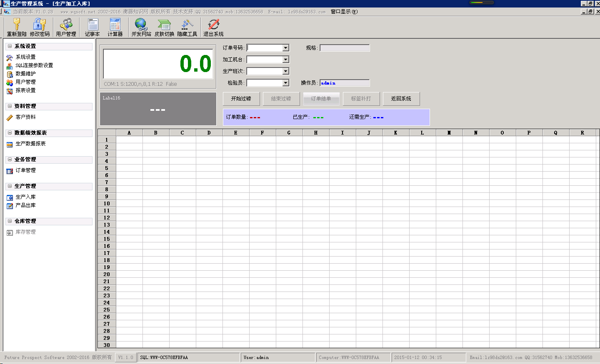Open 生产数据报表 in sidebar
This screenshot has height=364, width=600.
click(30, 144)
